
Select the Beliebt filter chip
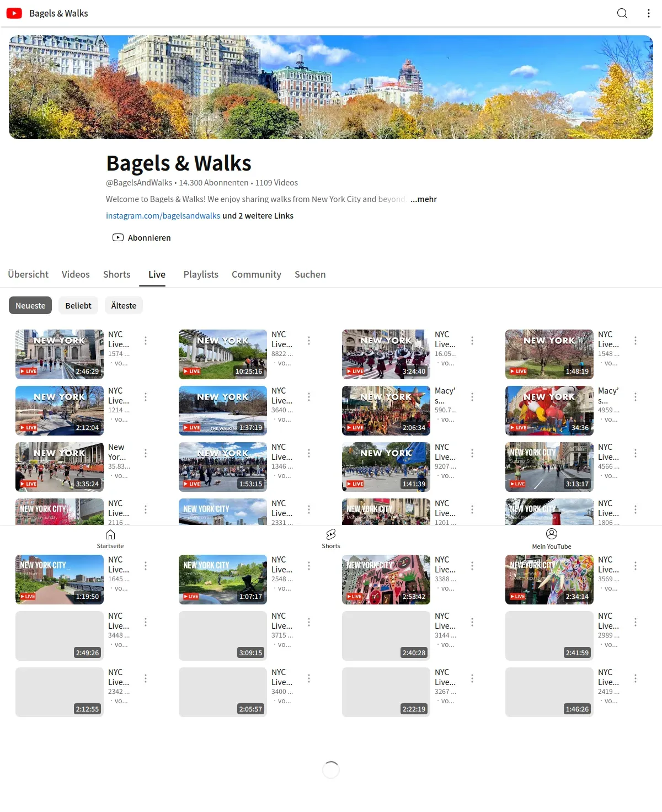[78, 305]
